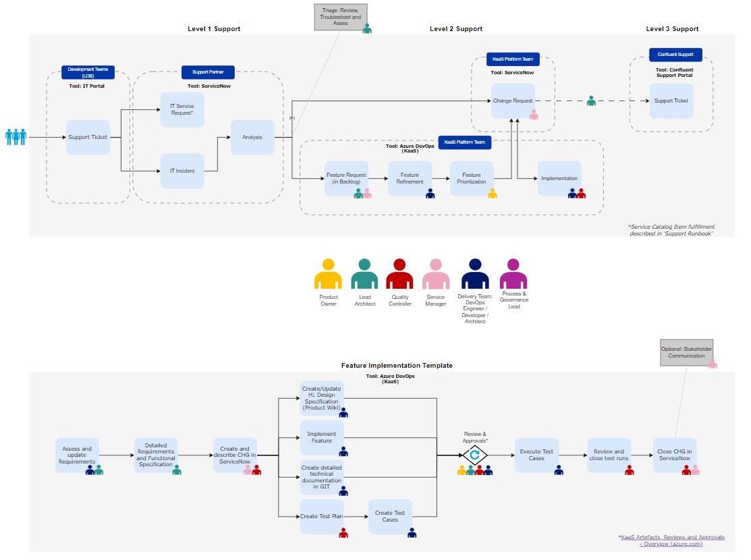
Task: Select the Support Partner label
Action: (x=208, y=72)
